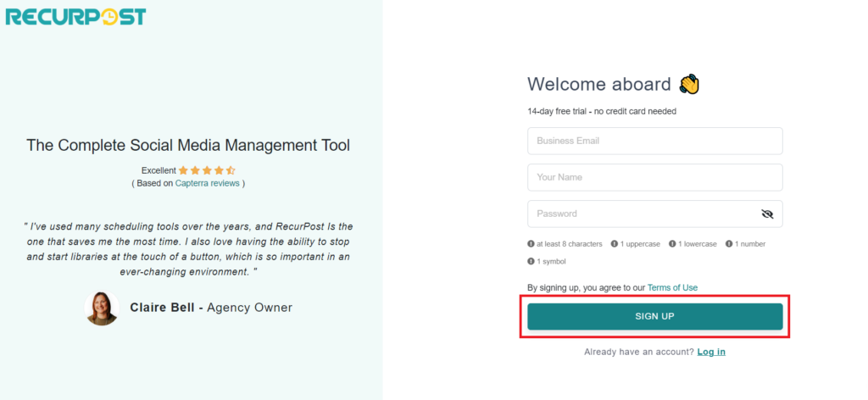The width and height of the screenshot is (868, 400).
Task: Click the "Already have an account?" text
Action: (x=639, y=352)
